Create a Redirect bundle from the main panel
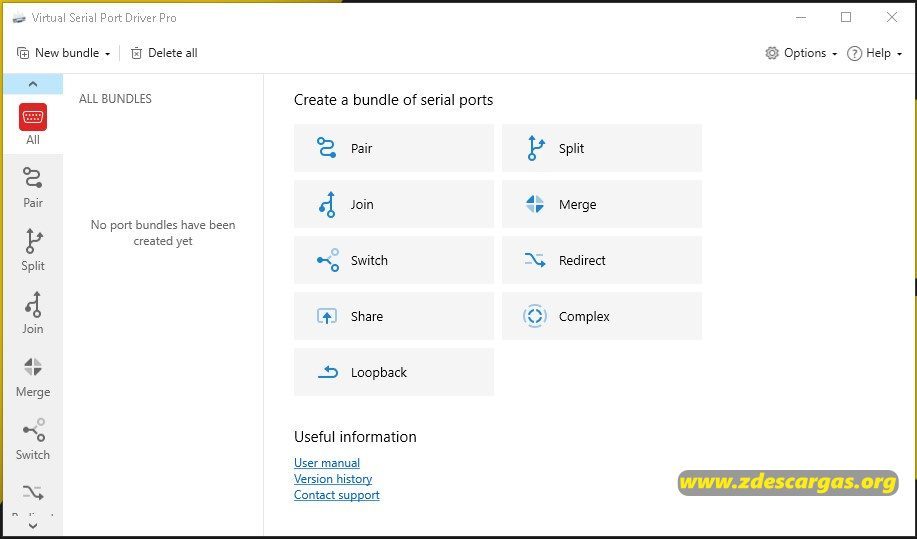Viewport: 917px width, 539px height. coord(602,260)
